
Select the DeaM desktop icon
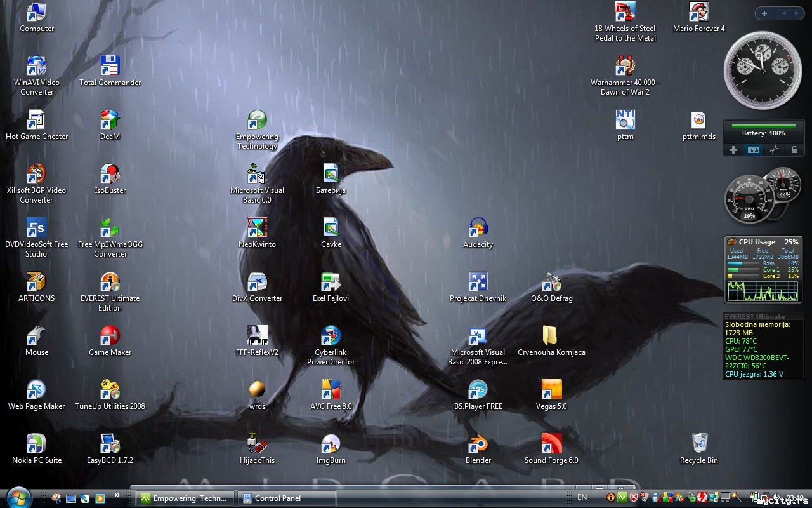[x=110, y=125]
